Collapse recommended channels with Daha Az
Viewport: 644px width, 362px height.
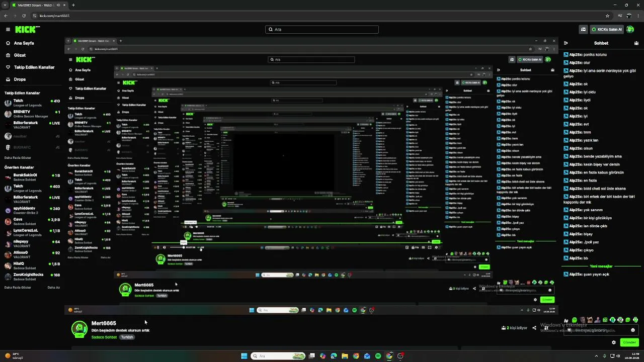point(54,288)
